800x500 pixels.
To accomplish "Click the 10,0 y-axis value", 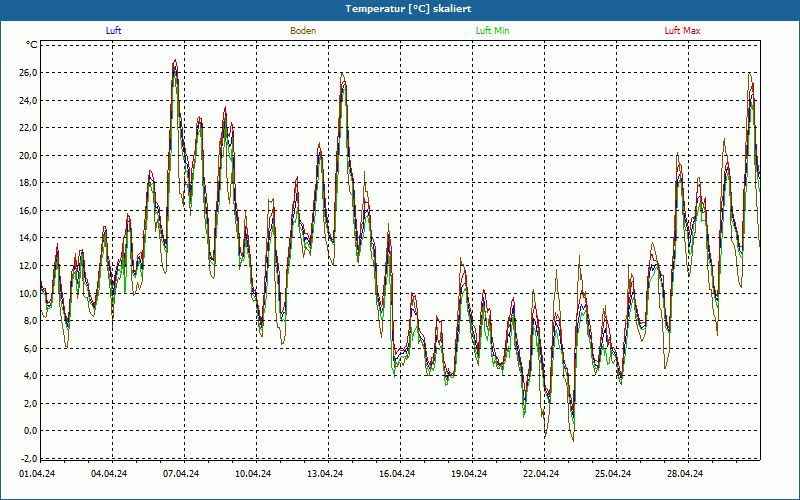I will 29,293.
